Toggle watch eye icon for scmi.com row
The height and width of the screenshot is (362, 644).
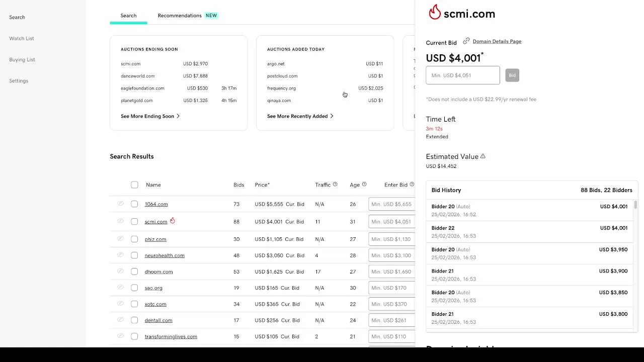(x=120, y=221)
